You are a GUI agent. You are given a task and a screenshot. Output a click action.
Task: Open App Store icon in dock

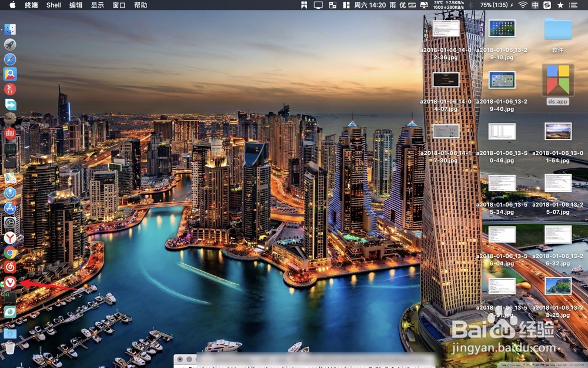point(10,208)
